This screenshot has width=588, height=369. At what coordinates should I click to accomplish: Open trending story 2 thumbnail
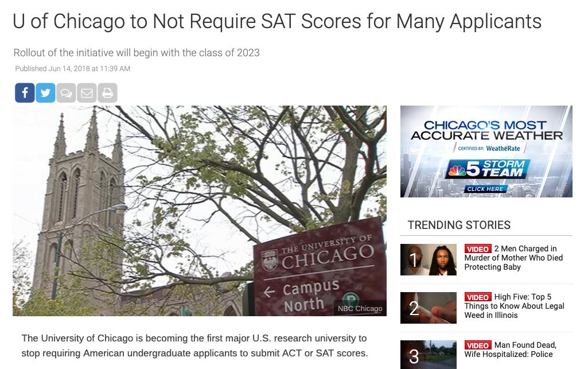429,308
